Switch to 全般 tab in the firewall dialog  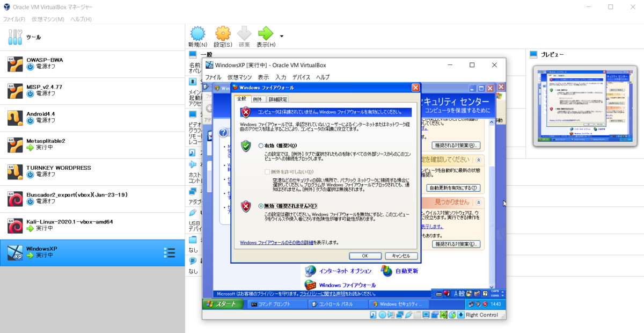[241, 99]
